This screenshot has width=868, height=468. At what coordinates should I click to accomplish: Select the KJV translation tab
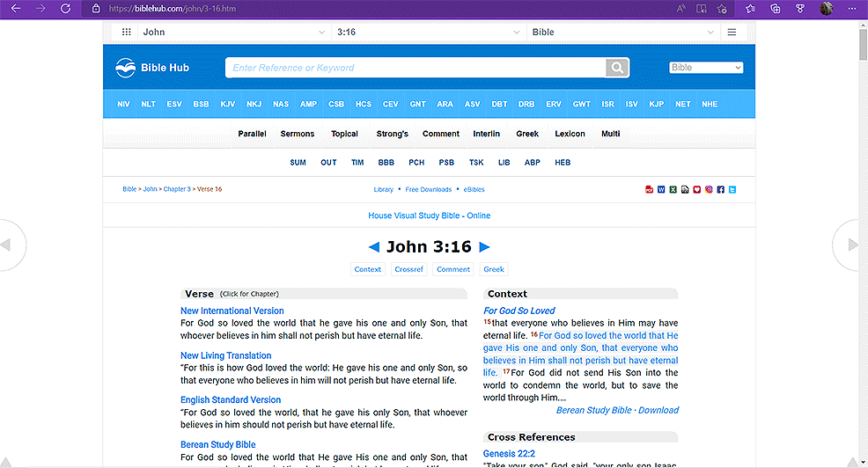point(227,104)
